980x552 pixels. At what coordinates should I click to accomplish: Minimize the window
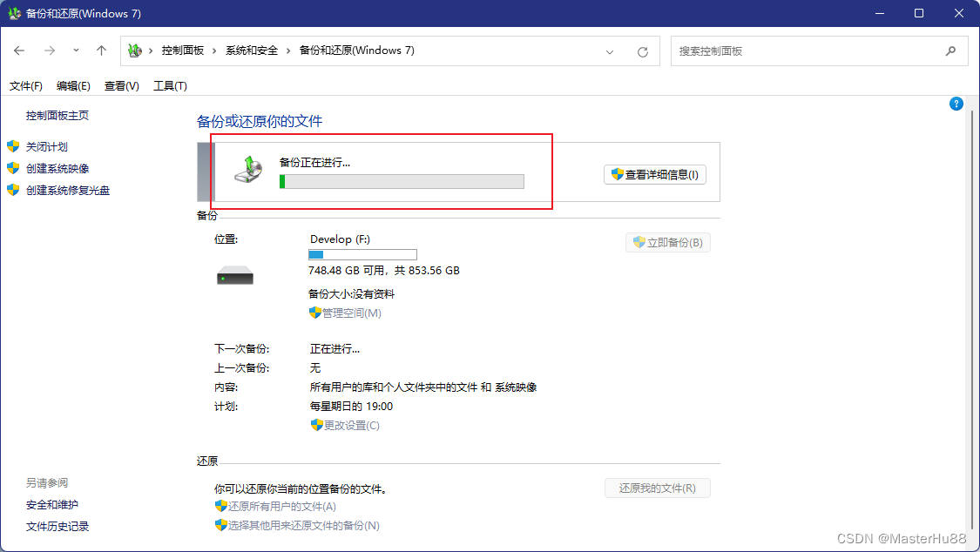[879, 13]
